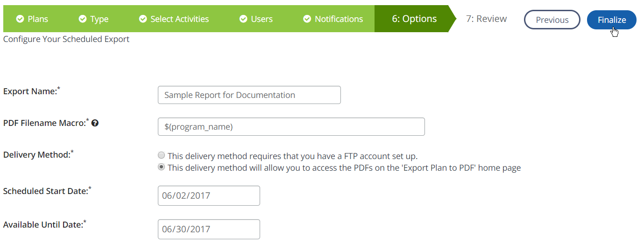The height and width of the screenshot is (243, 644).
Task: Select the FTP account delivery method
Action: tap(162, 156)
